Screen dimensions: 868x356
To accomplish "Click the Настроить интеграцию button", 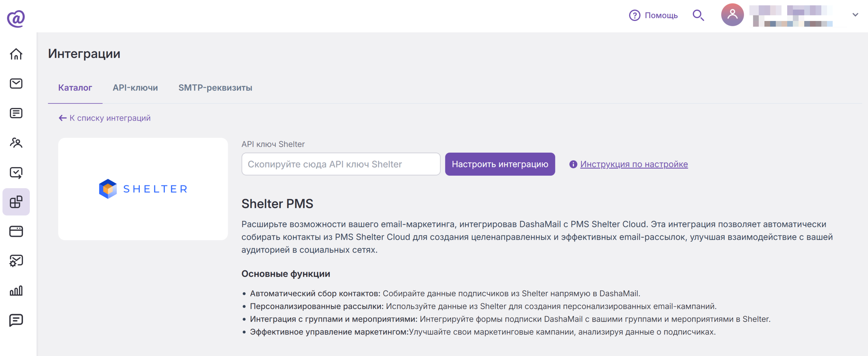I will (x=500, y=164).
